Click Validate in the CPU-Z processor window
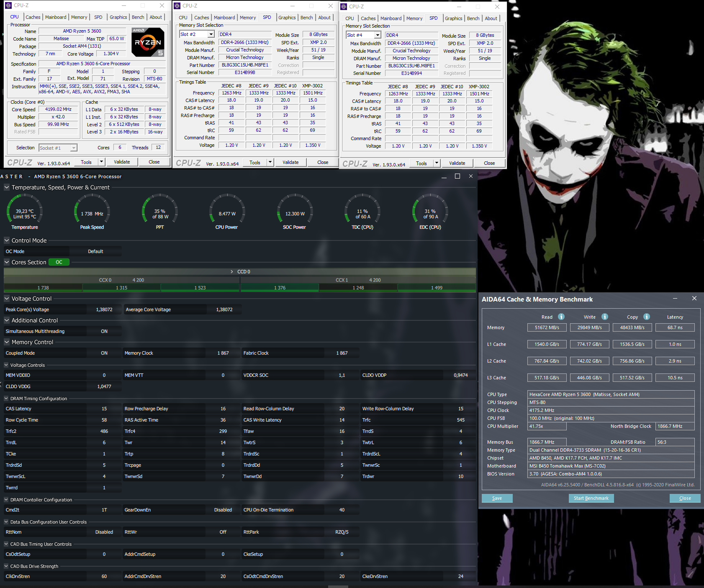 click(122, 162)
